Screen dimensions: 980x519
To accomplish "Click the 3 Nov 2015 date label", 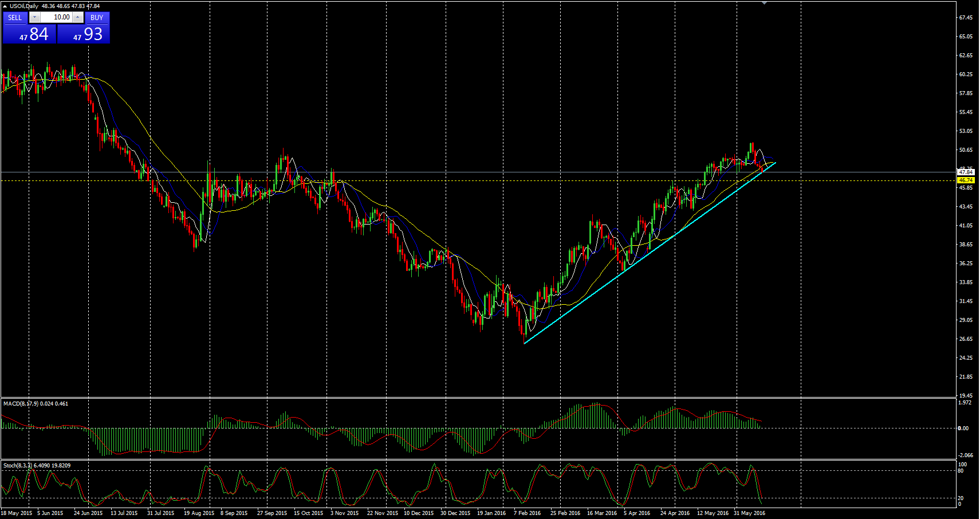I will click(x=344, y=513).
